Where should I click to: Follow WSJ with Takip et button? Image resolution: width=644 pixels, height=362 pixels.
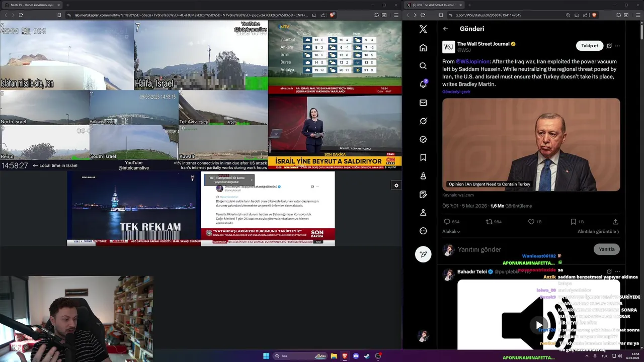tap(590, 46)
